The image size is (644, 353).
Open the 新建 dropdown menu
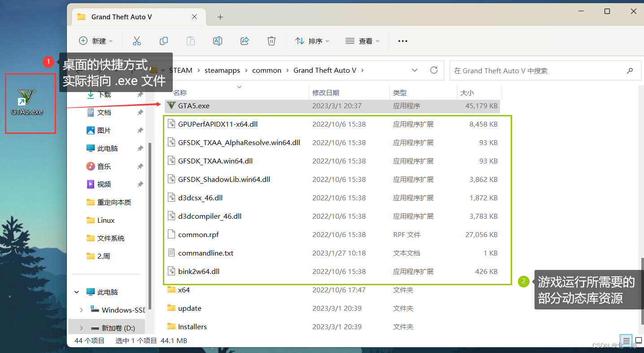(x=96, y=41)
